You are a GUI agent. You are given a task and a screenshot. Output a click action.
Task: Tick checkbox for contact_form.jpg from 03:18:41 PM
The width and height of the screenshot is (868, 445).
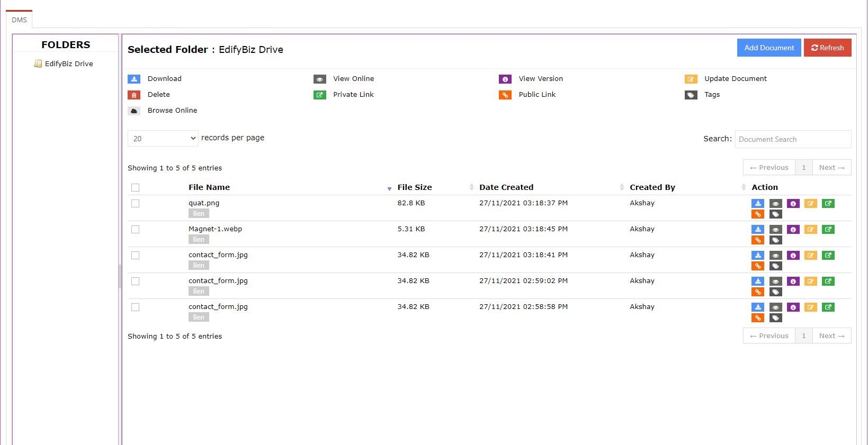click(x=135, y=255)
